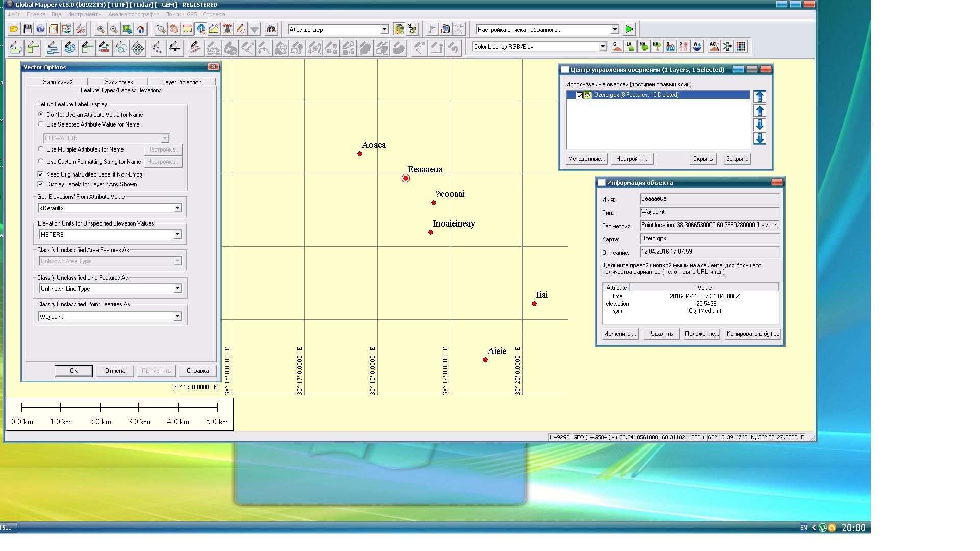Expand Classify Unclassified Line Features dropdown
This screenshot has height=551, width=980.
pyautogui.click(x=176, y=288)
